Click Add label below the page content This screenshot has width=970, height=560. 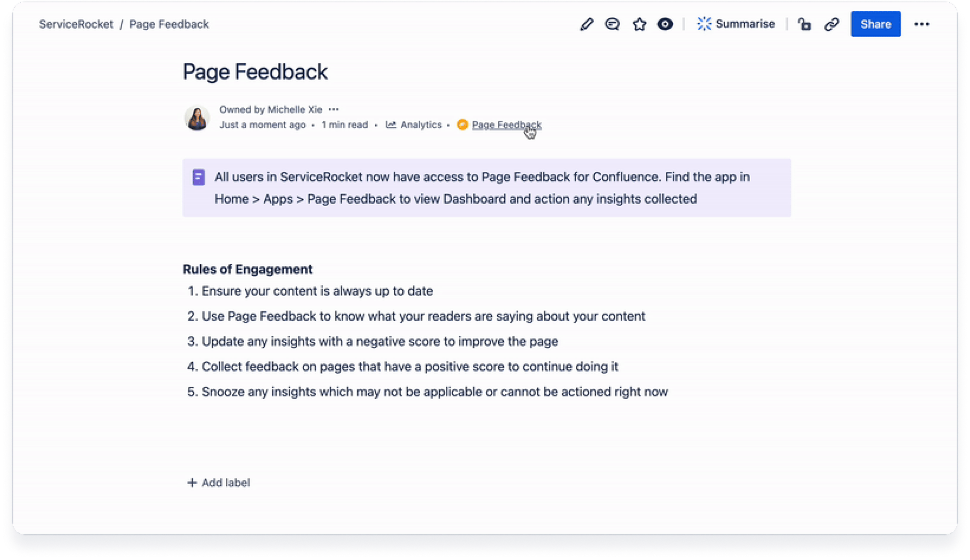(226, 482)
